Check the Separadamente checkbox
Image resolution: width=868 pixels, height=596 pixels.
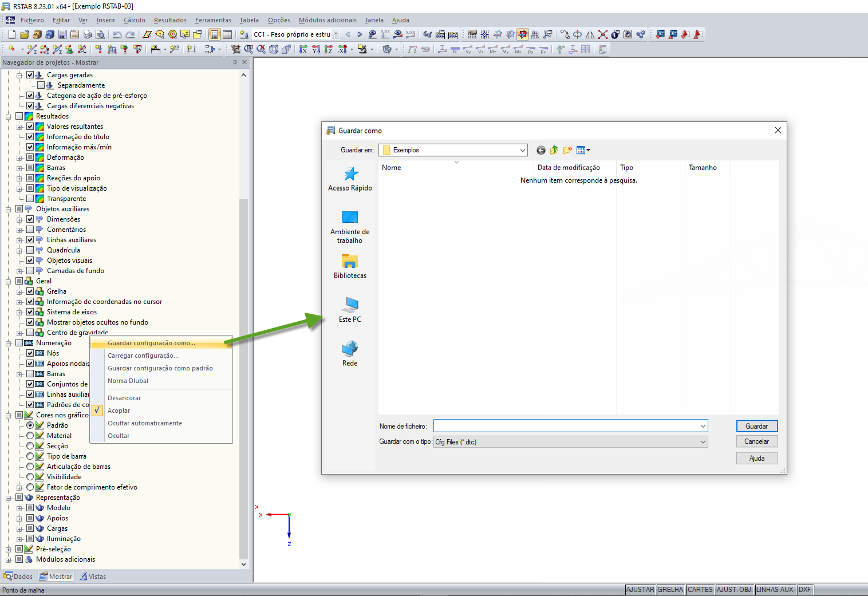pyautogui.click(x=41, y=85)
